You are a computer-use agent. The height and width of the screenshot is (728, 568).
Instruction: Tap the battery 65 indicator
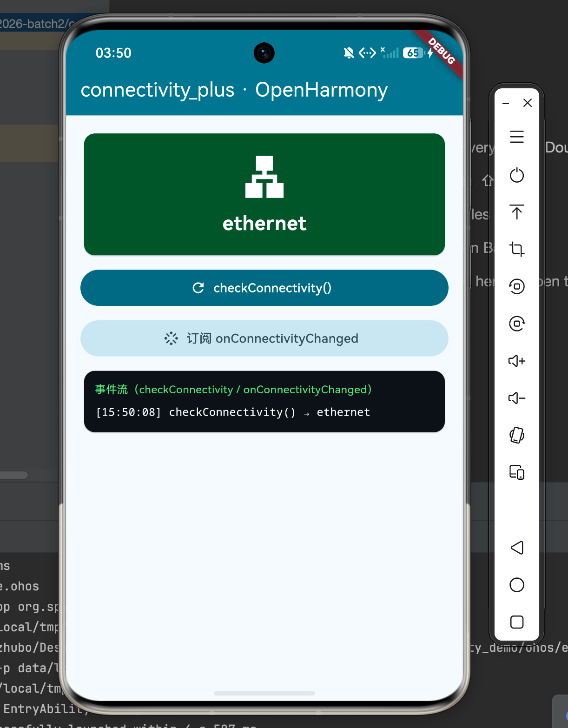[x=413, y=53]
